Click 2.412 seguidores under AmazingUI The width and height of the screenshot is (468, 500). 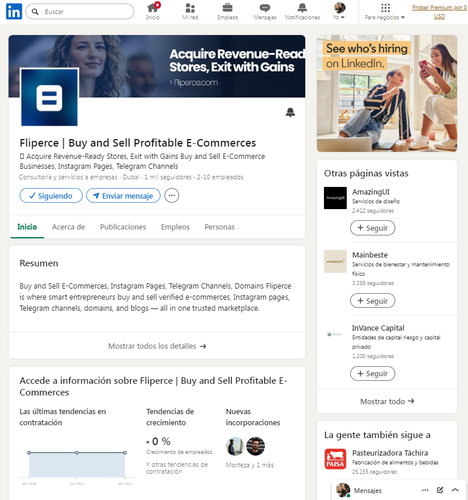click(x=373, y=211)
